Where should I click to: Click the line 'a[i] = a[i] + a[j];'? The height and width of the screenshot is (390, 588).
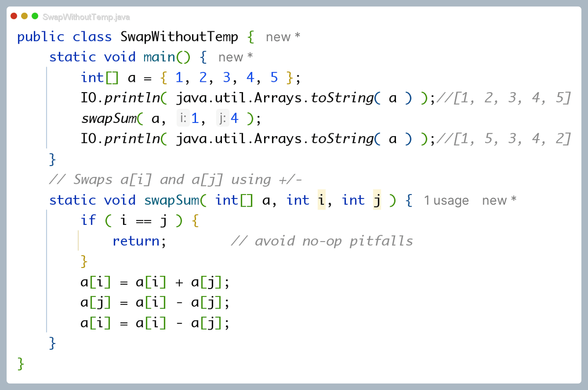(x=155, y=283)
